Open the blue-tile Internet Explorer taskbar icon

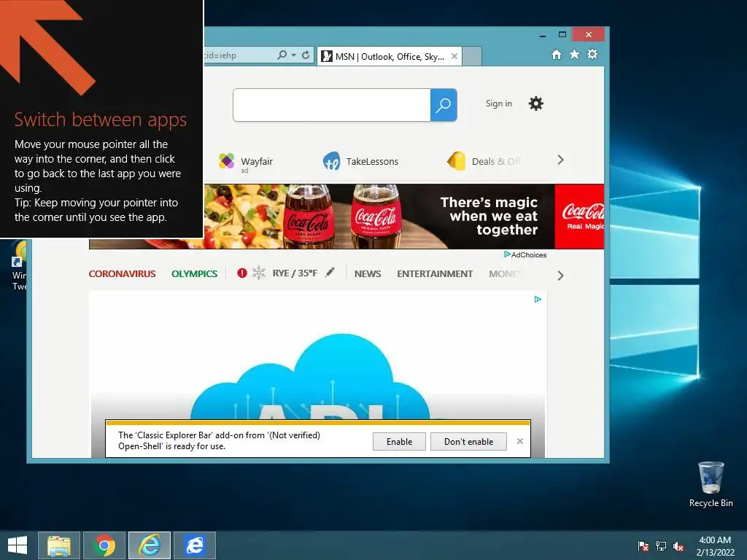(195, 545)
